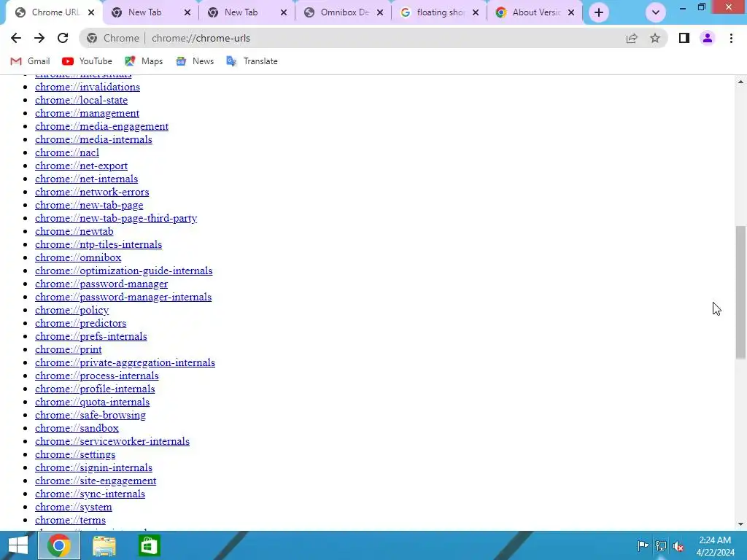Close the Omnibox Debug tab
The image size is (747, 560).
pyautogui.click(x=379, y=12)
